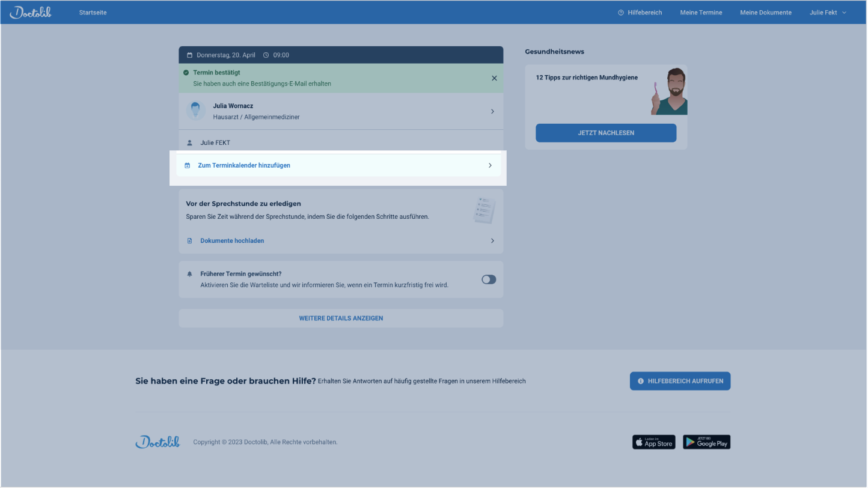Click the footer Doctolib logo

(157, 442)
